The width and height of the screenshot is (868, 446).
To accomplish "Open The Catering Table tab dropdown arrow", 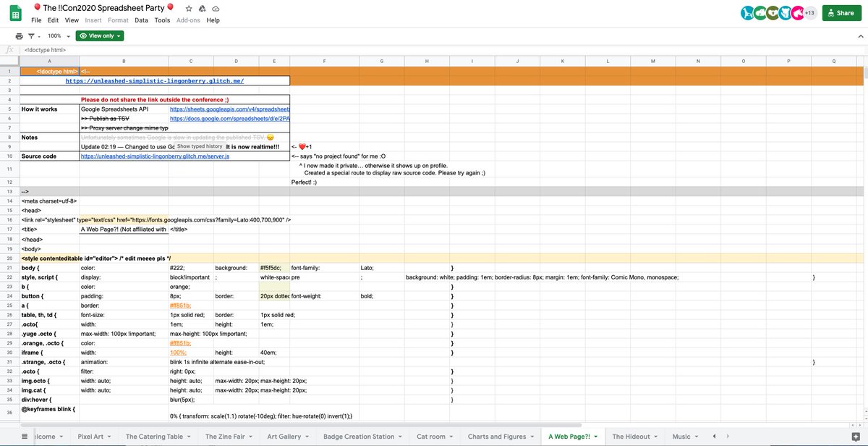I will click(190, 437).
